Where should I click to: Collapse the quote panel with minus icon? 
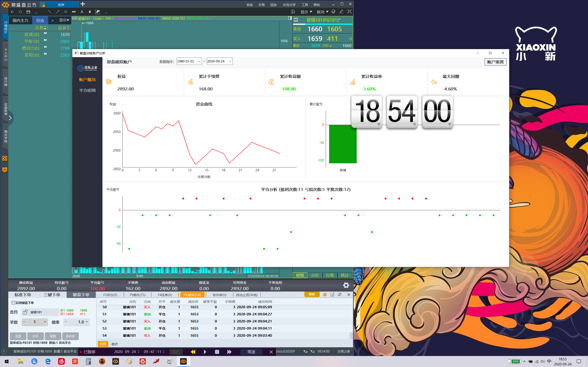pos(296,20)
